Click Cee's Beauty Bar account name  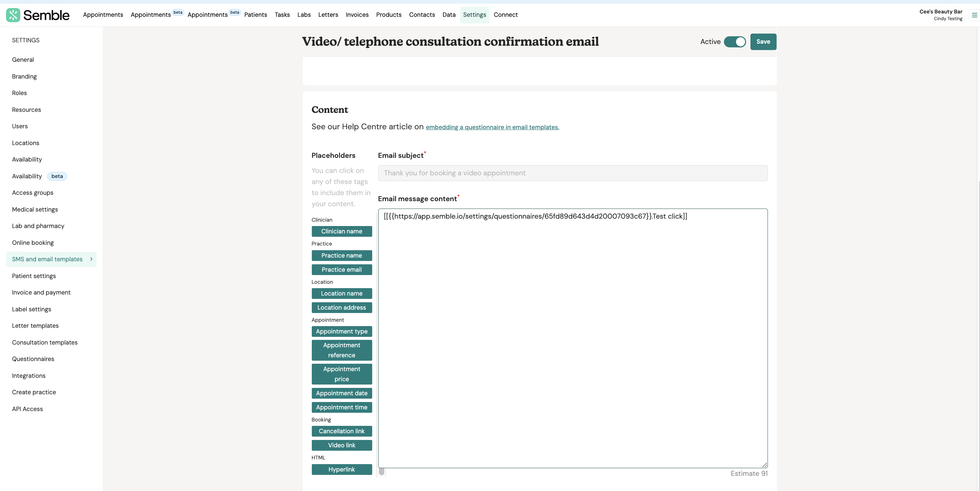click(940, 11)
